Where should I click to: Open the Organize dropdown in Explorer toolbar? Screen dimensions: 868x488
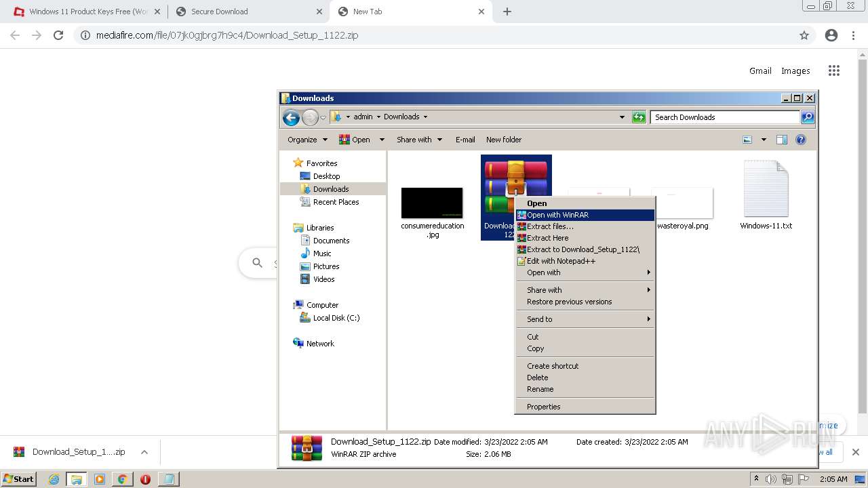307,140
